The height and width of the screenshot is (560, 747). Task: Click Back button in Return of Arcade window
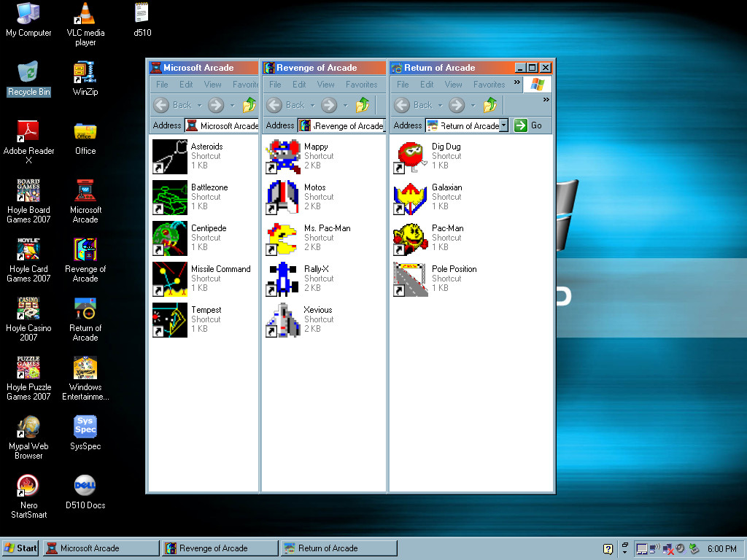414,105
